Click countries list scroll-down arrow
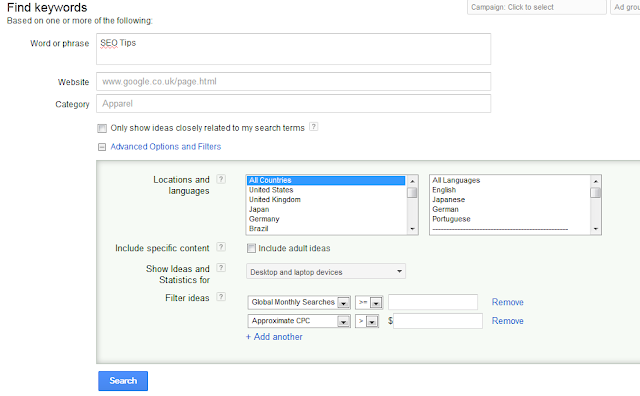This screenshot has width=640, height=396. 412,229
